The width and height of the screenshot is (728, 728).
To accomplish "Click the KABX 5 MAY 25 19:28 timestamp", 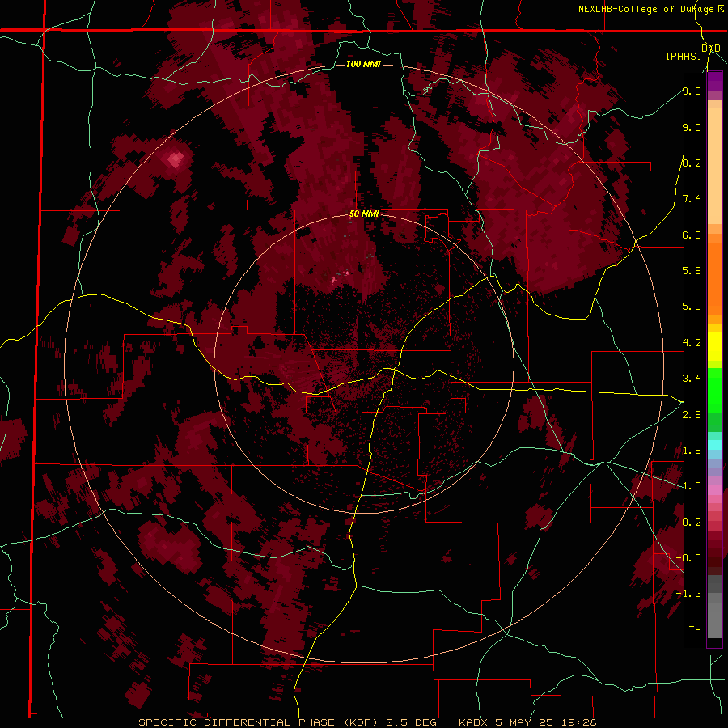I will click(x=527, y=722).
